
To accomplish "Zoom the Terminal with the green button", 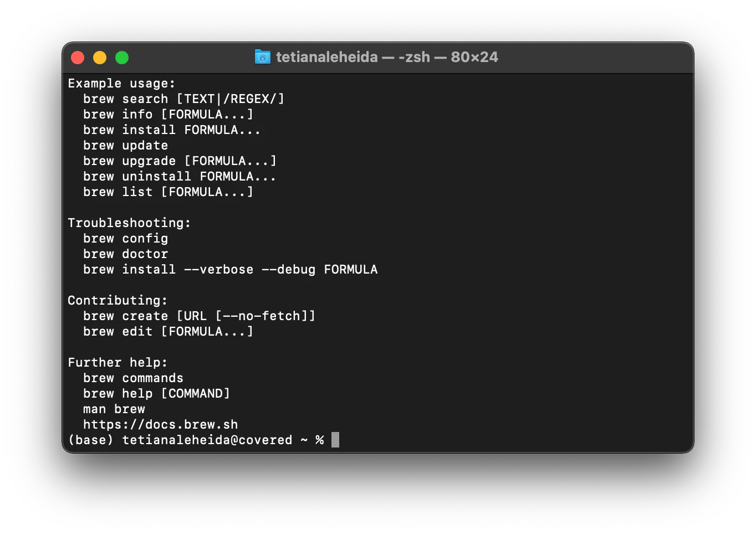I will [x=122, y=58].
